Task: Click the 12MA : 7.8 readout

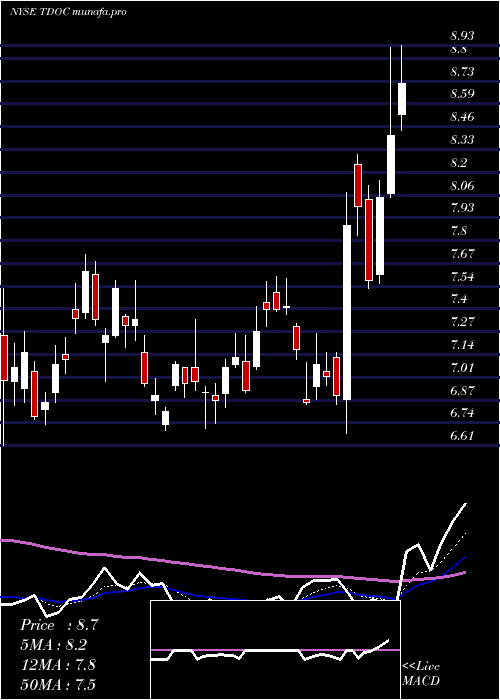Action: point(58,665)
